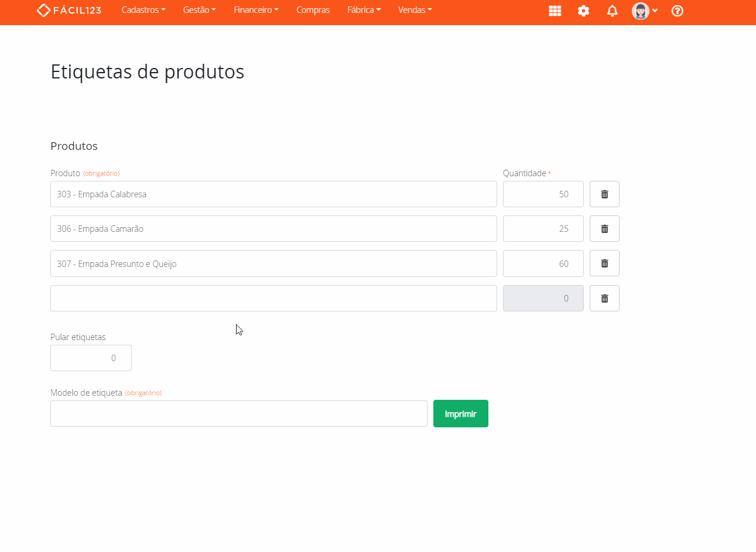
Task: Open the settings gear icon
Action: click(x=583, y=11)
